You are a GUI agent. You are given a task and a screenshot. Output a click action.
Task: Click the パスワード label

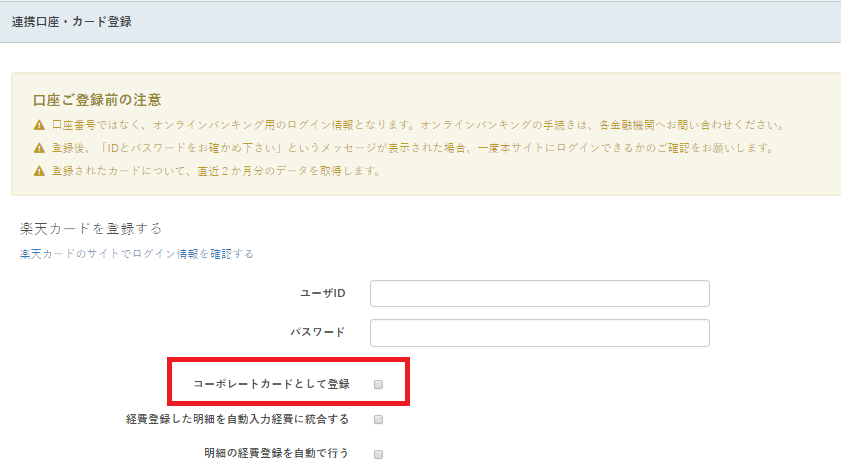(318, 332)
